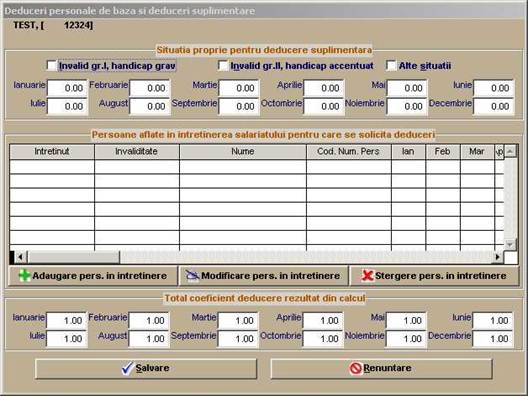Click the green plus icon for adding a dependent
Viewport: 528px width, 396px height.
click(25, 276)
